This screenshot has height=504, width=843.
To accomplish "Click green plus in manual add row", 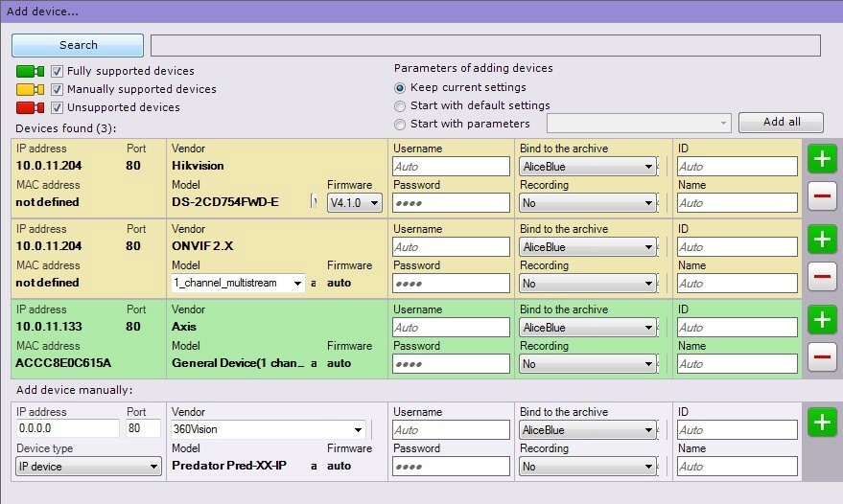I will 822,423.
